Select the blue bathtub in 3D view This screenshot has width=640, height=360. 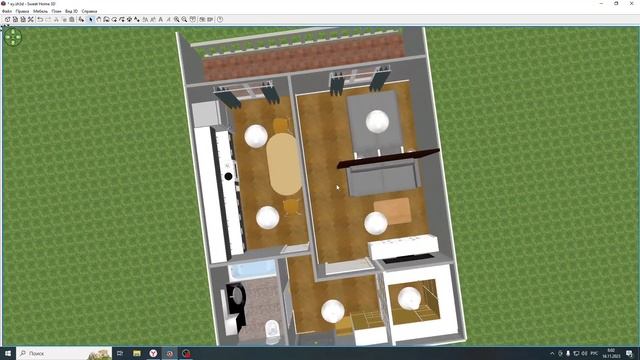click(252, 269)
